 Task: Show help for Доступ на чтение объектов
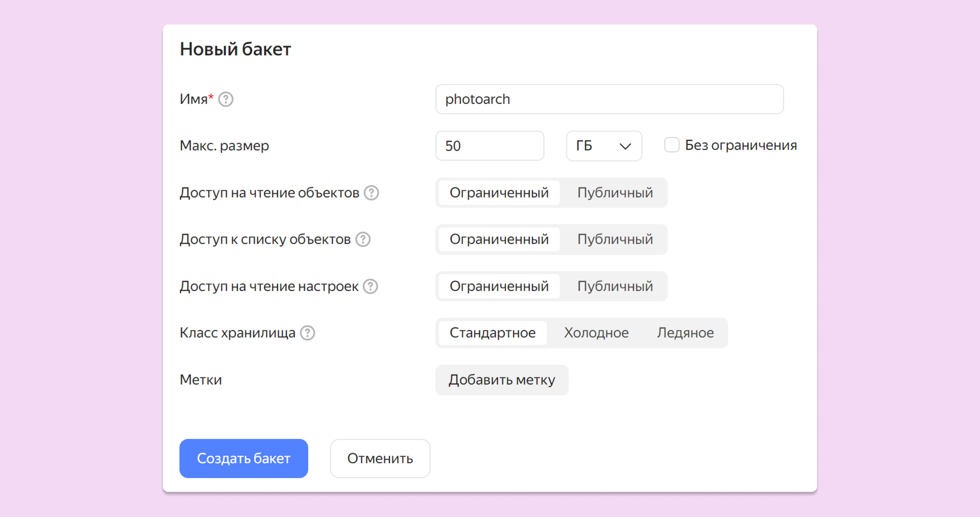(371, 193)
